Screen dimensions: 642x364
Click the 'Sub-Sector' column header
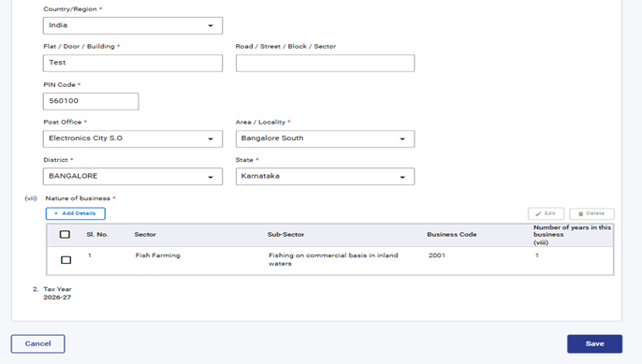pyautogui.click(x=285, y=235)
